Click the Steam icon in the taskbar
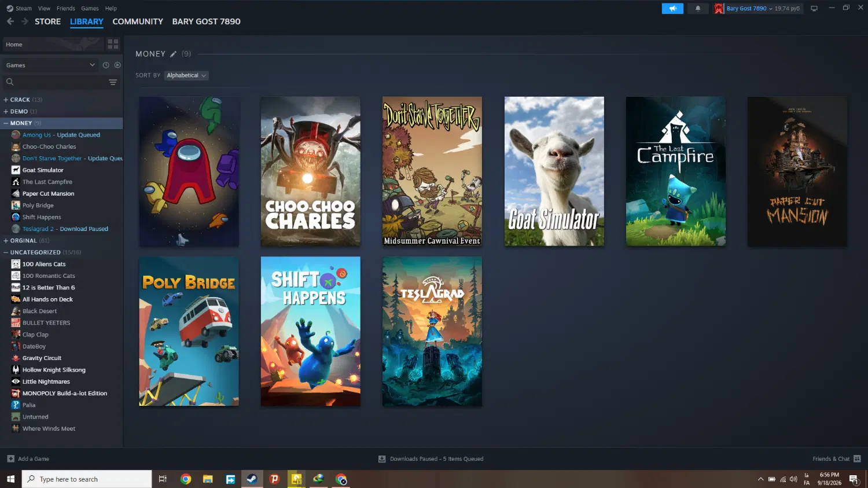 (x=252, y=479)
